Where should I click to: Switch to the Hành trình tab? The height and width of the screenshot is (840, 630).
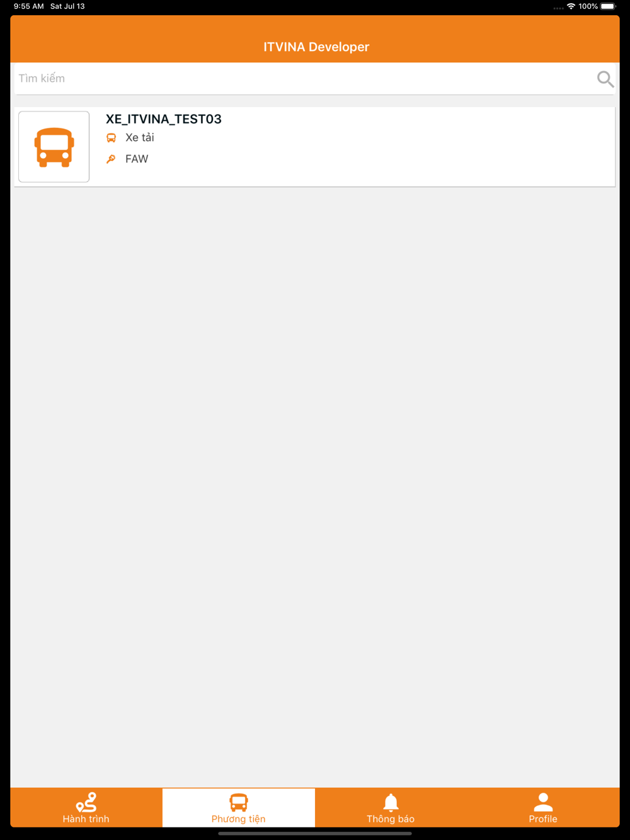coord(86,808)
